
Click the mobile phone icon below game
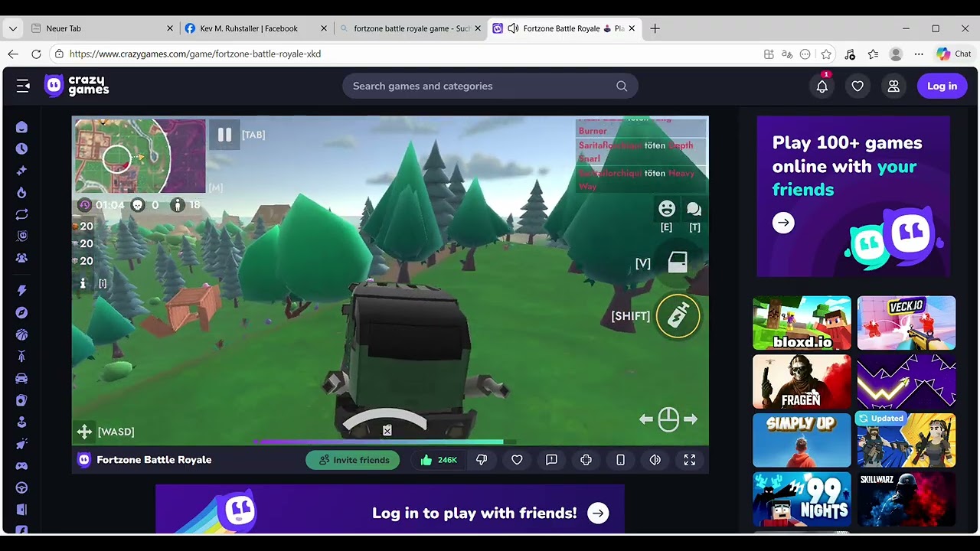[621, 460]
